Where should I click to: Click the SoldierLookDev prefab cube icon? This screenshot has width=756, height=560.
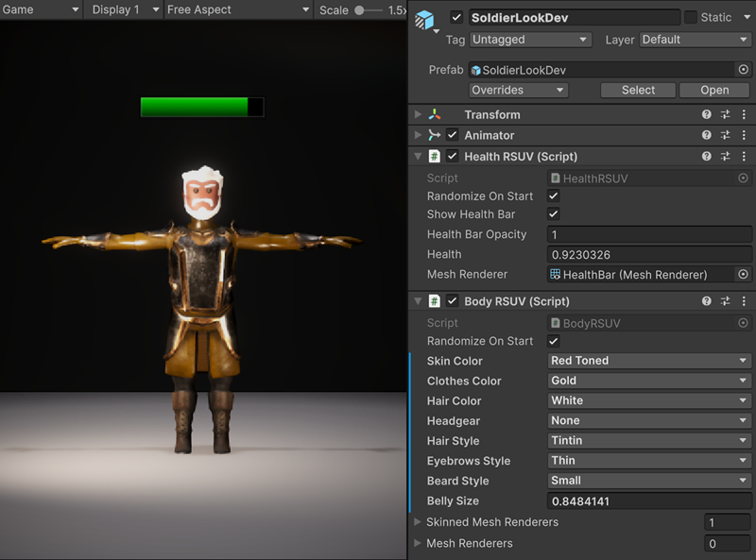425,17
